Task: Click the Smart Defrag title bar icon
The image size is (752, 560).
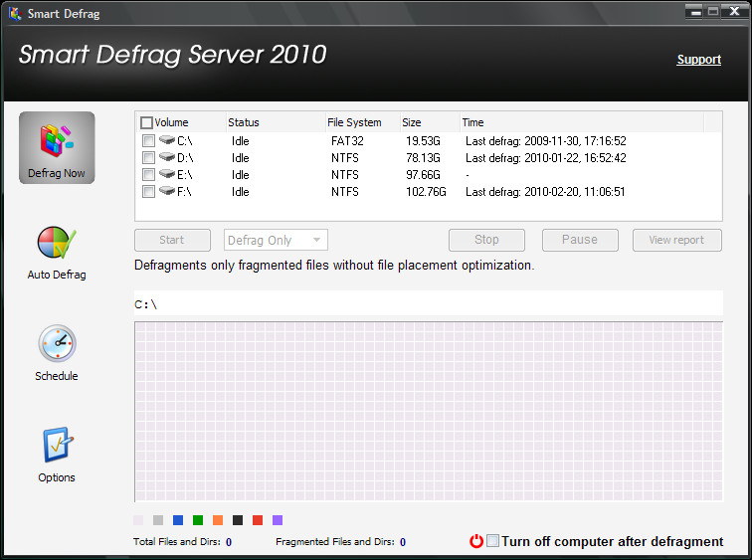Action: pyautogui.click(x=15, y=13)
